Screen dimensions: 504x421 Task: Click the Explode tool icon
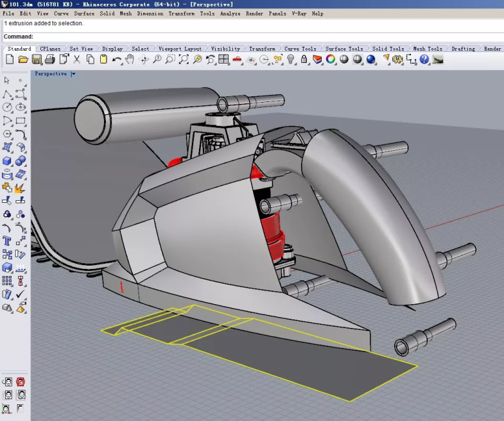[x=20, y=188]
